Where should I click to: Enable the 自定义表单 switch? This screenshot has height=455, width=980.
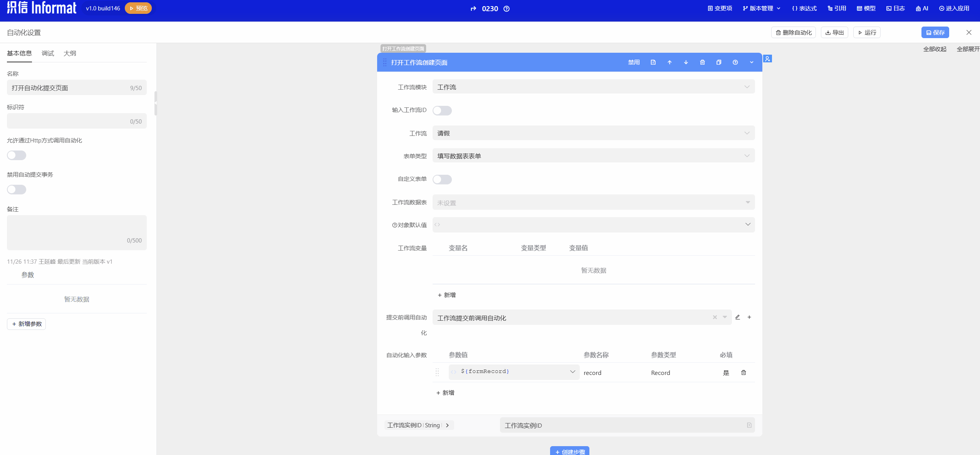(x=442, y=179)
